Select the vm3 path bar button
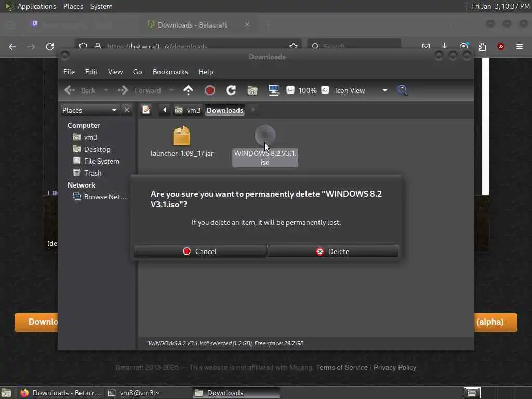Screen dimensions: 532x399 188,110
